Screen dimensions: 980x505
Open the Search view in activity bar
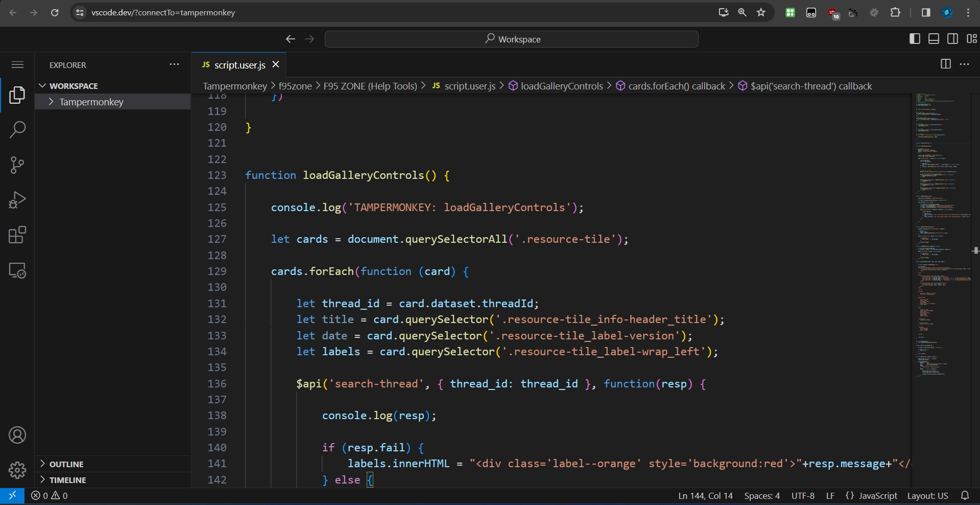[17, 130]
